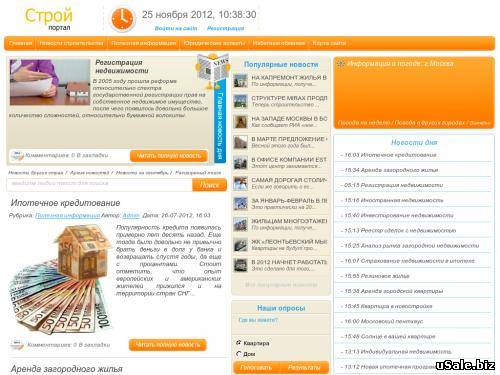Open thumbnail beside НА ЗАПАДЕ МОСКВЫ news

(x=240, y=122)
